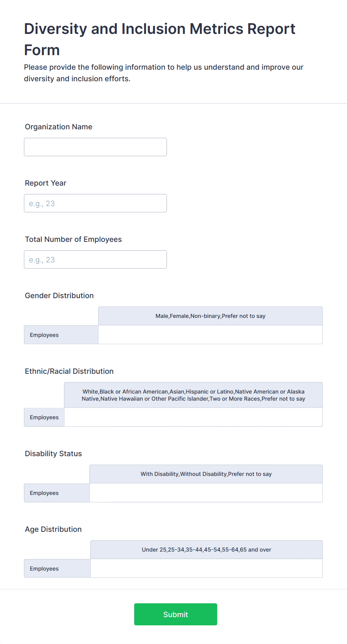Click the Disability Status Employees input cell
The width and height of the screenshot is (347, 644).
coord(206,493)
